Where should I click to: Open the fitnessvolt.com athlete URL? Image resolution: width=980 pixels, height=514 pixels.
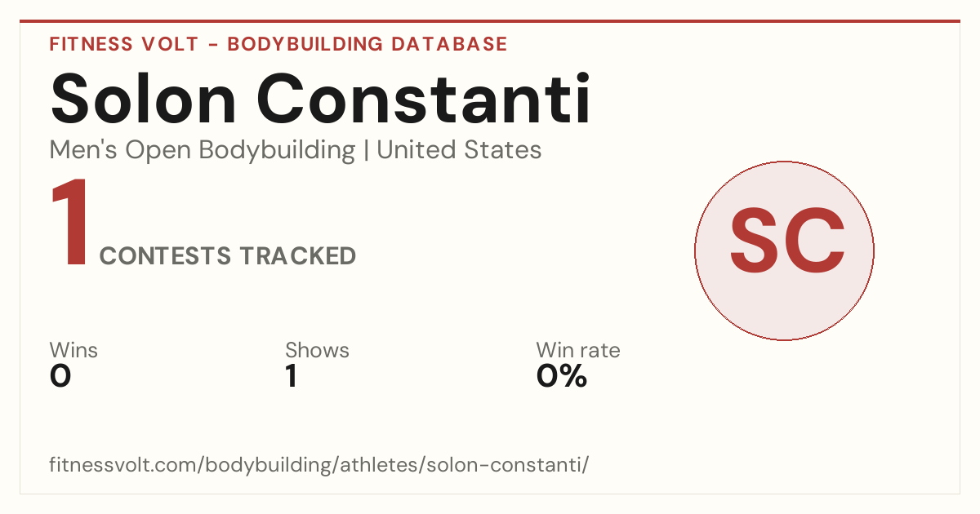click(319, 465)
